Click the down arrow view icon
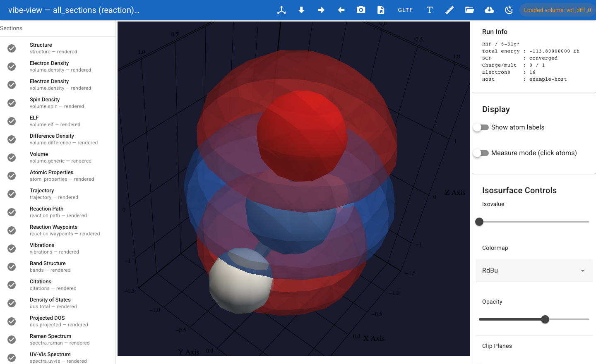Screen dimensions: 596x364 coord(301,10)
